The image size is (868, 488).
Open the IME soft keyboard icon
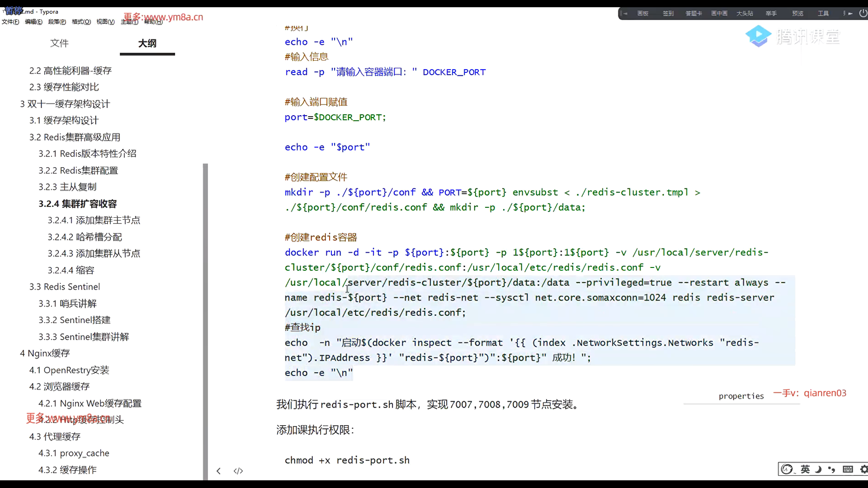(x=848, y=469)
